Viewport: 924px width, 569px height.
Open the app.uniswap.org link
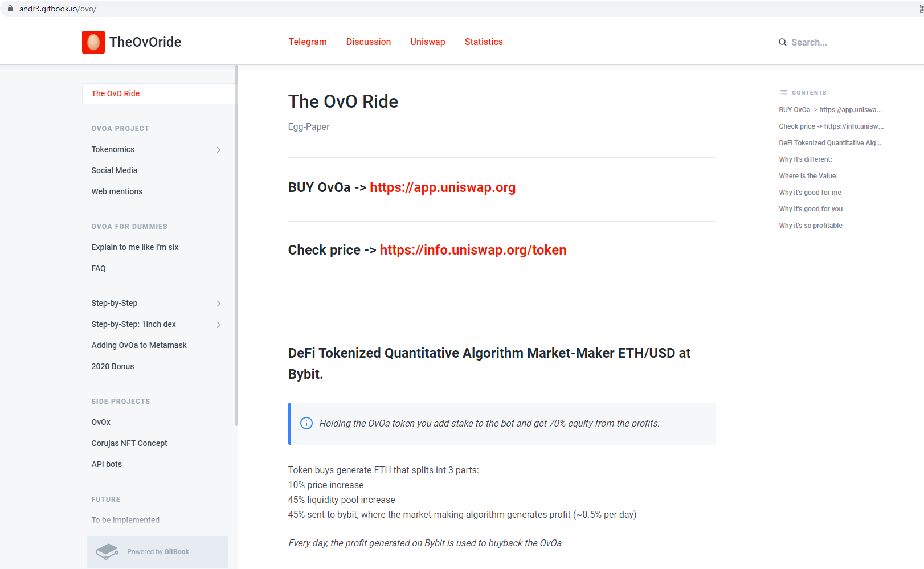(x=443, y=187)
